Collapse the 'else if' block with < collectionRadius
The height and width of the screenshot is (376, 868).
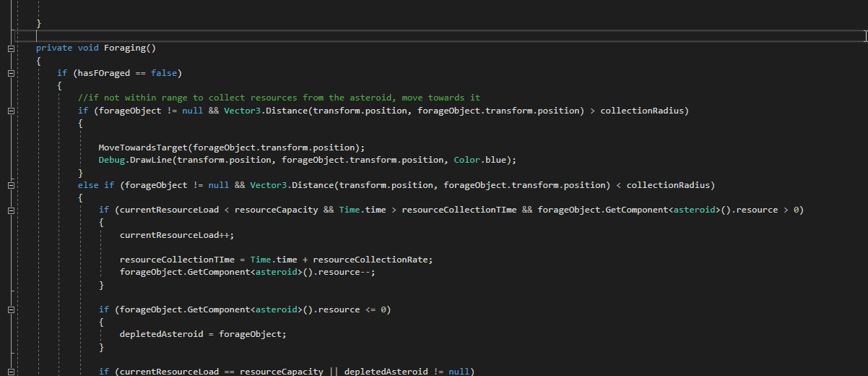tap(11, 185)
